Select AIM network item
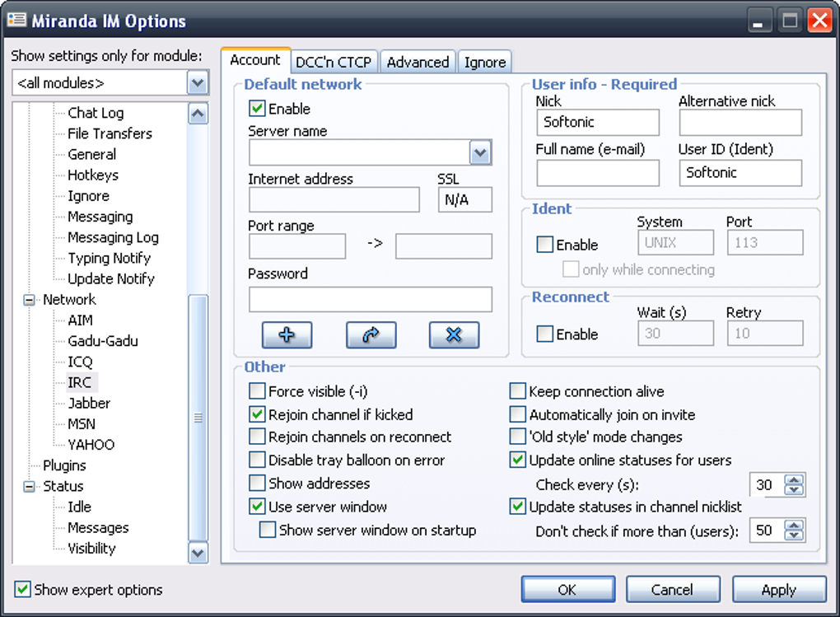Screen dimensions: 840x617 (81, 320)
